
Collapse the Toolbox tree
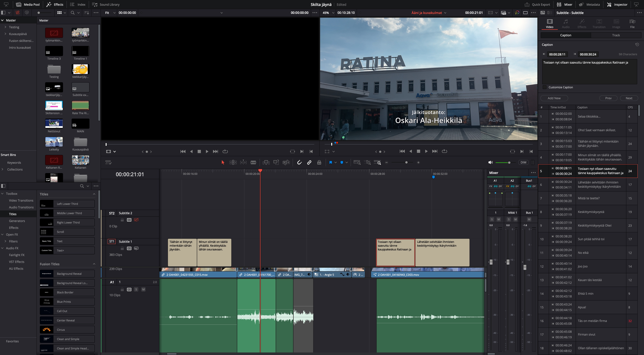(x=2, y=194)
